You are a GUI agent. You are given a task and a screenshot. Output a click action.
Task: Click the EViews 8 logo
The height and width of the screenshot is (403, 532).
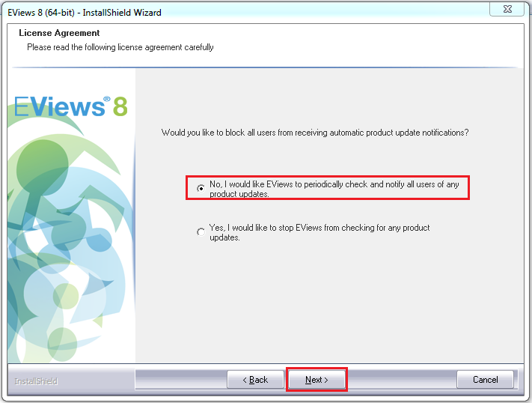71,106
